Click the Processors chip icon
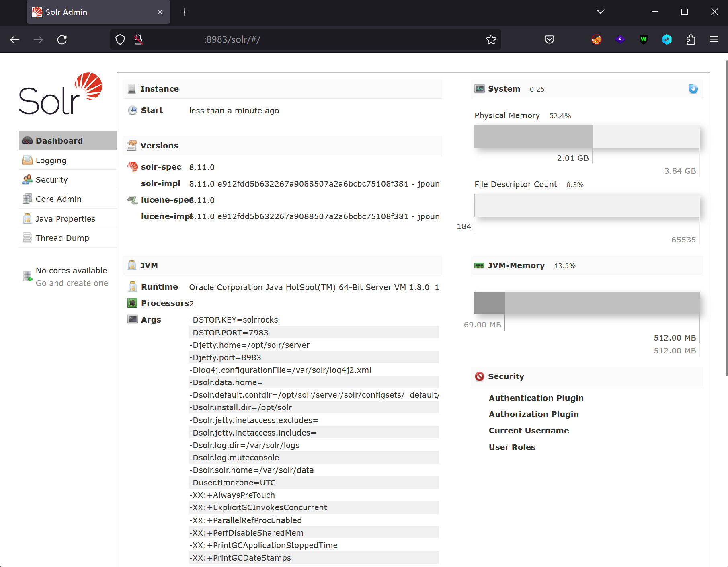 click(133, 303)
